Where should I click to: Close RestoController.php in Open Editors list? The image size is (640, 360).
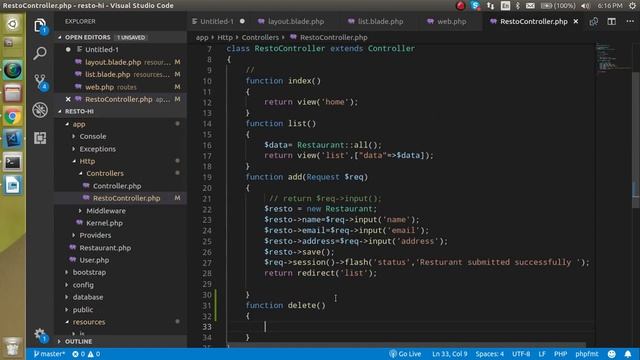(x=68, y=99)
